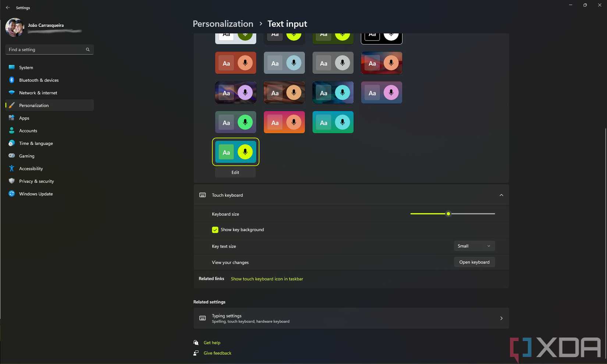Select the plain gray theme with gray mic
The height and width of the screenshot is (364, 607).
pos(333,63)
